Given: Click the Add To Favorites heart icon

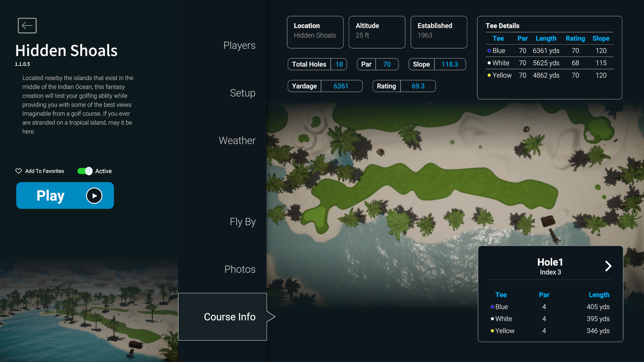Looking at the screenshot, I should pos(18,171).
